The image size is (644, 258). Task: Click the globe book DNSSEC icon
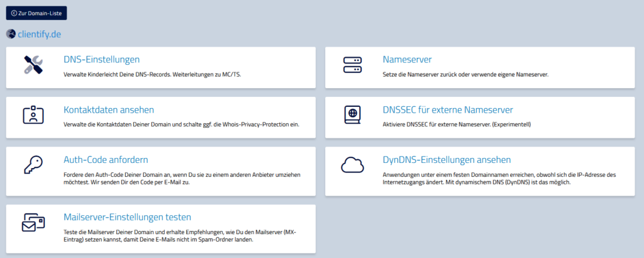(352, 115)
